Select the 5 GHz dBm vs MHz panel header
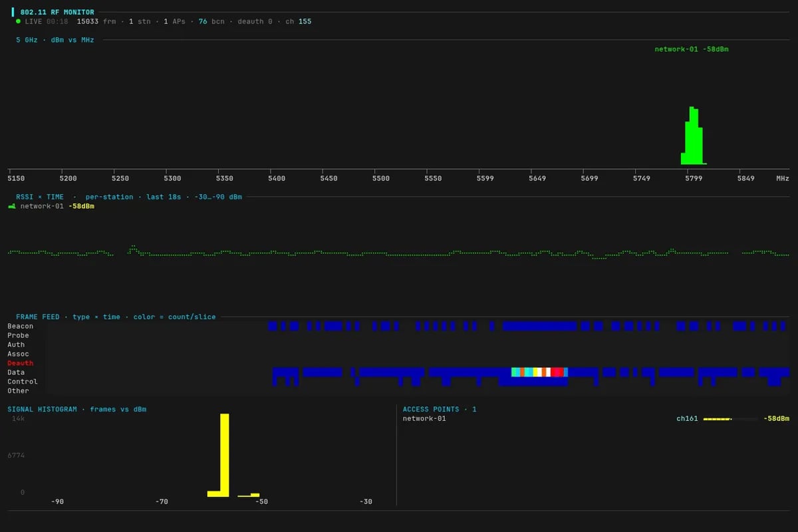Viewport: 798px width, 532px height. (x=55, y=40)
